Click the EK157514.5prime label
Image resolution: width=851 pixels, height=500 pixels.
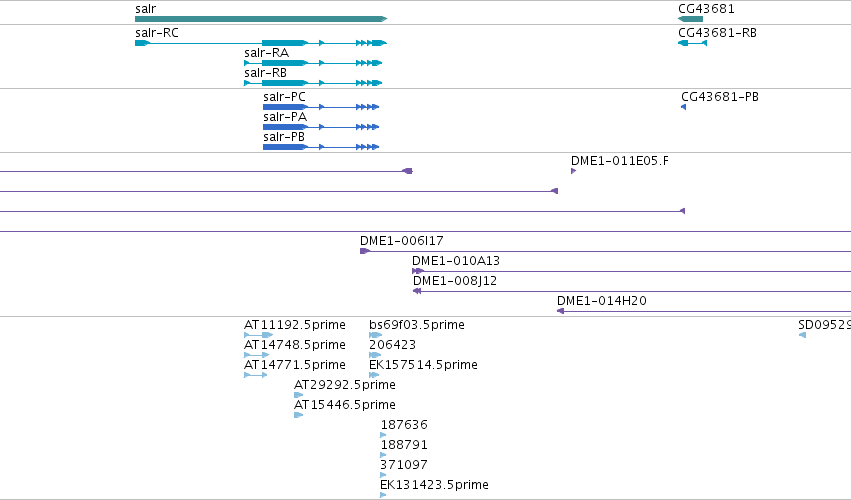pyautogui.click(x=423, y=365)
